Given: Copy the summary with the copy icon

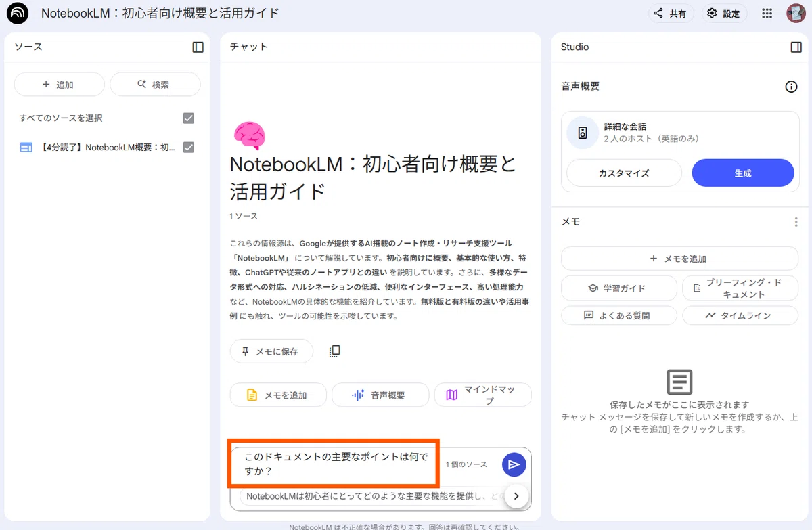Looking at the screenshot, I should (334, 351).
